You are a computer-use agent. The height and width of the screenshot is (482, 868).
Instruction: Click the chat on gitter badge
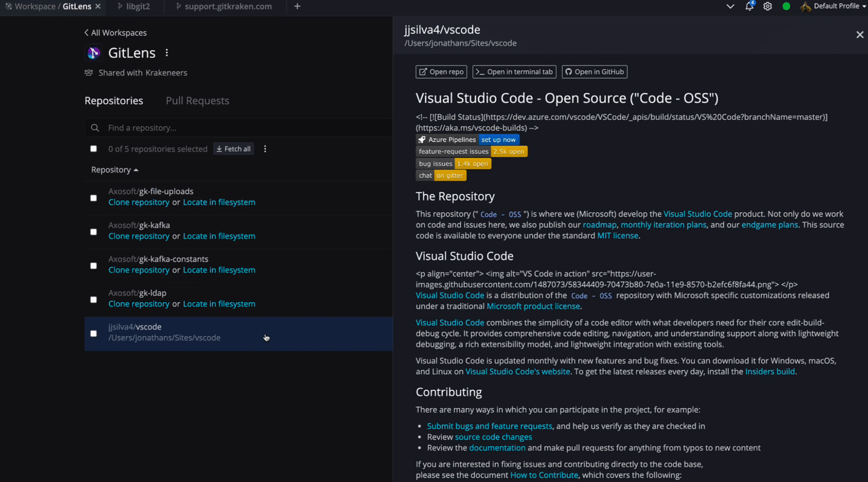click(441, 175)
